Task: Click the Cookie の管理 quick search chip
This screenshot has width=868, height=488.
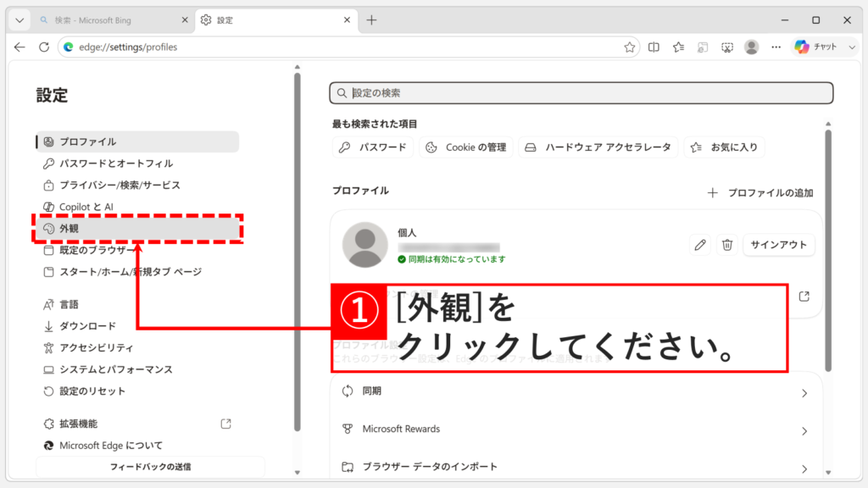Action: coord(466,147)
